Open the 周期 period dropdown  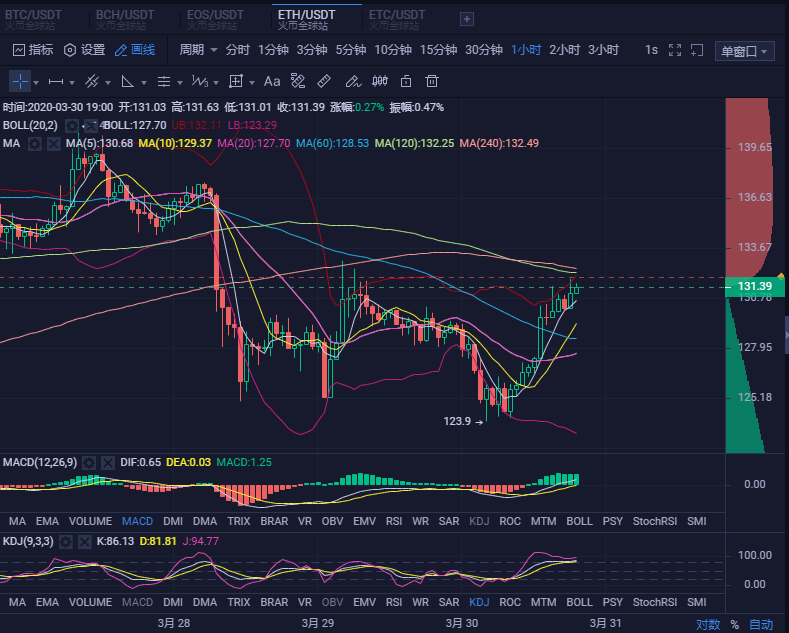tap(198, 50)
